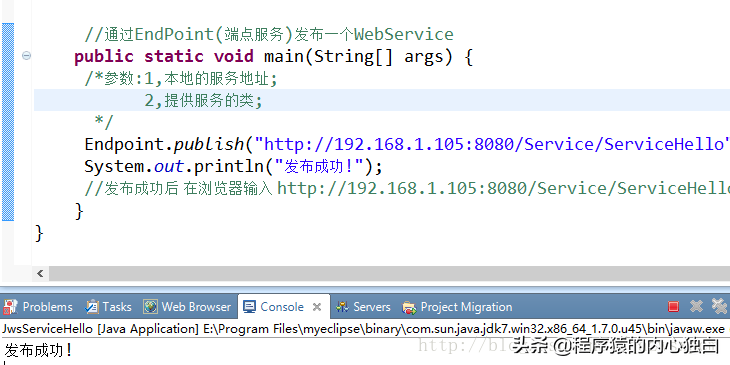Switch to the Problems tab
This screenshot has height=365, width=730.
pyautogui.click(x=38, y=307)
